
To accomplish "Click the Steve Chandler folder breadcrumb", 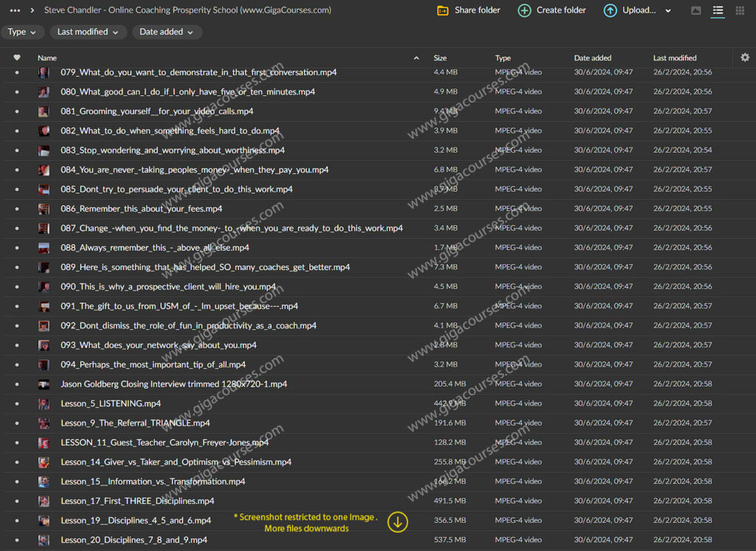I will pyautogui.click(x=188, y=10).
